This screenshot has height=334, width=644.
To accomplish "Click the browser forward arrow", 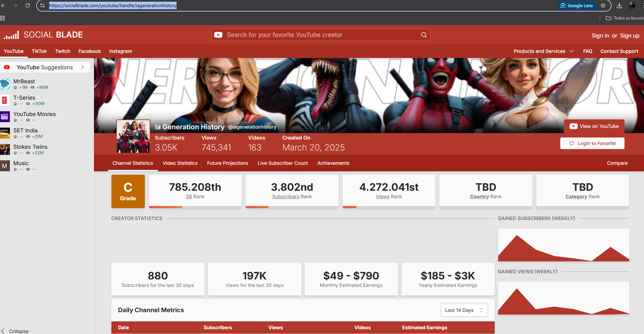I will point(15,6).
